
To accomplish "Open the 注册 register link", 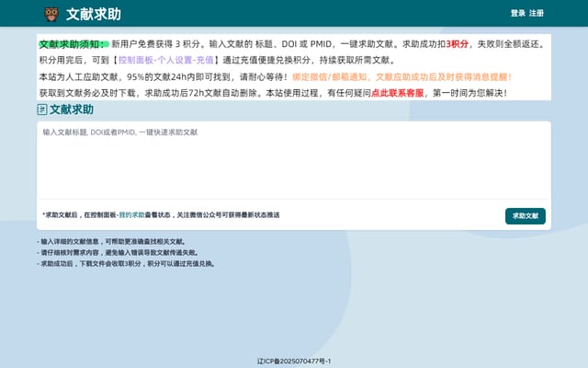I will coord(537,13).
